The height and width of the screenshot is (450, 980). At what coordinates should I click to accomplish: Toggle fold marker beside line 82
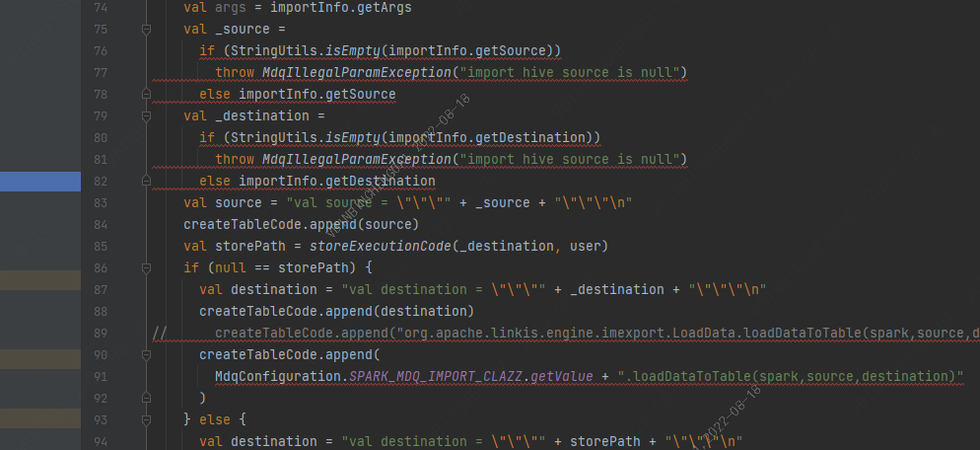coord(146,181)
